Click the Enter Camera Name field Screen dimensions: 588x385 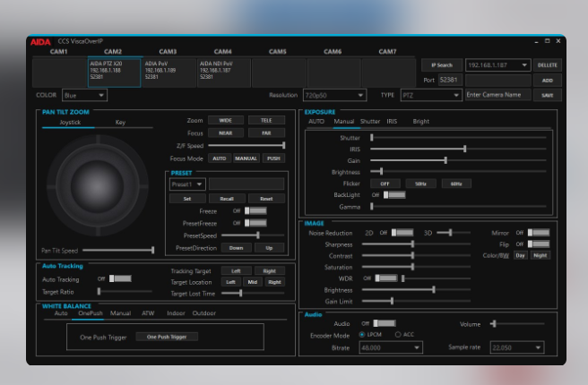tap(498, 95)
